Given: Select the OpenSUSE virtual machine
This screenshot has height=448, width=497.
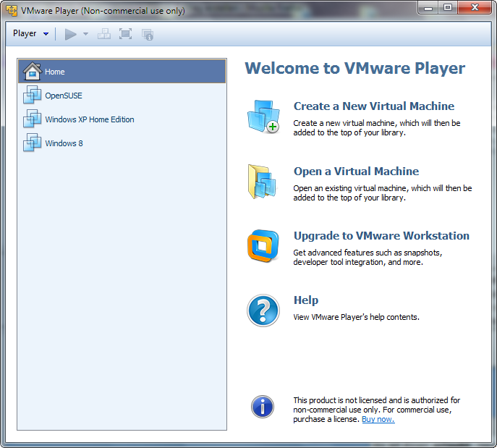Looking at the screenshot, I should click(x=122, y=96).
